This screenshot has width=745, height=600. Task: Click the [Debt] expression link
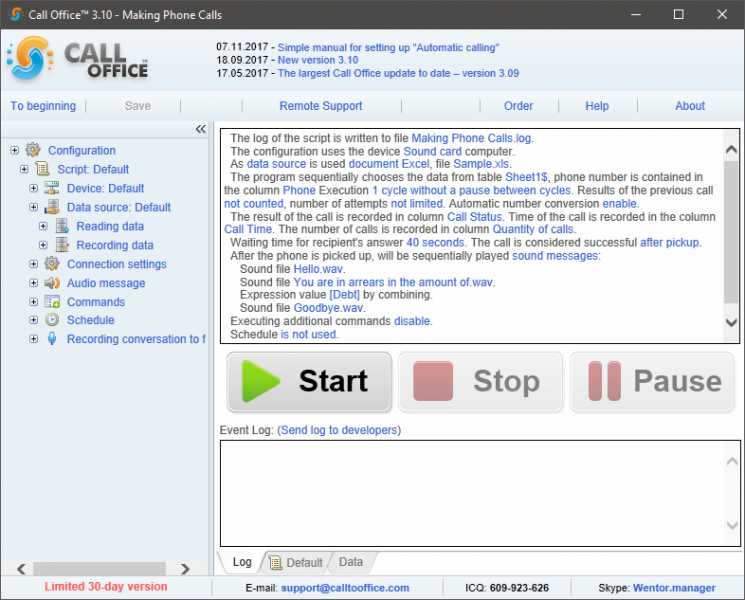pos(344,295)
